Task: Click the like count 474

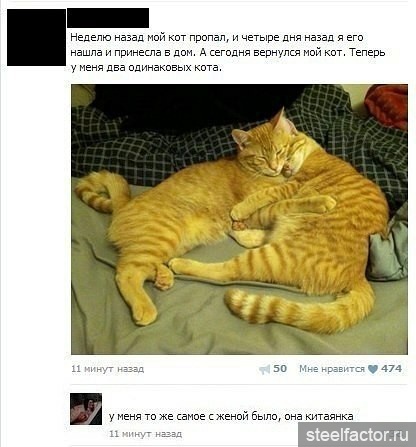Action: click(391, 369)
